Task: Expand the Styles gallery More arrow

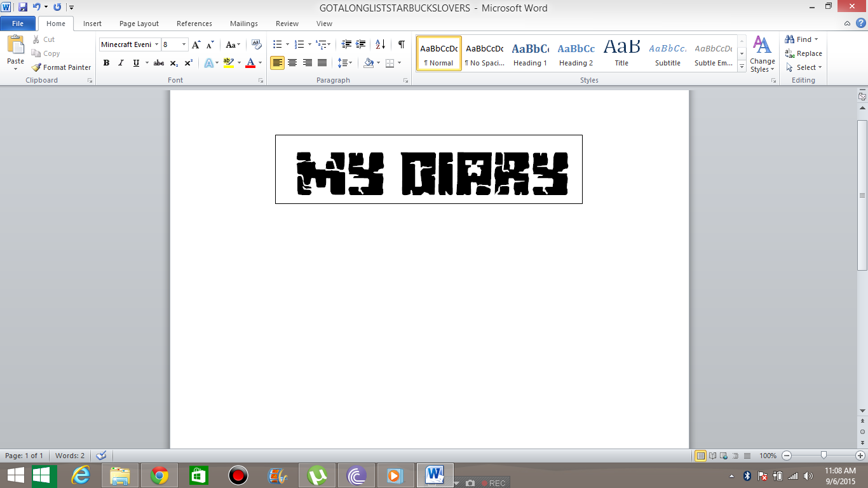Action: click(742, 67)
